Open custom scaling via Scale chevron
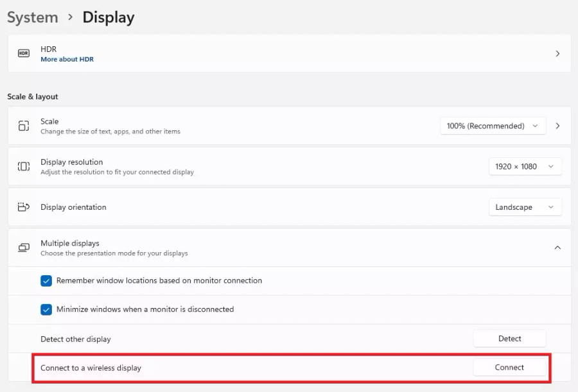 (x=557, y=126)
